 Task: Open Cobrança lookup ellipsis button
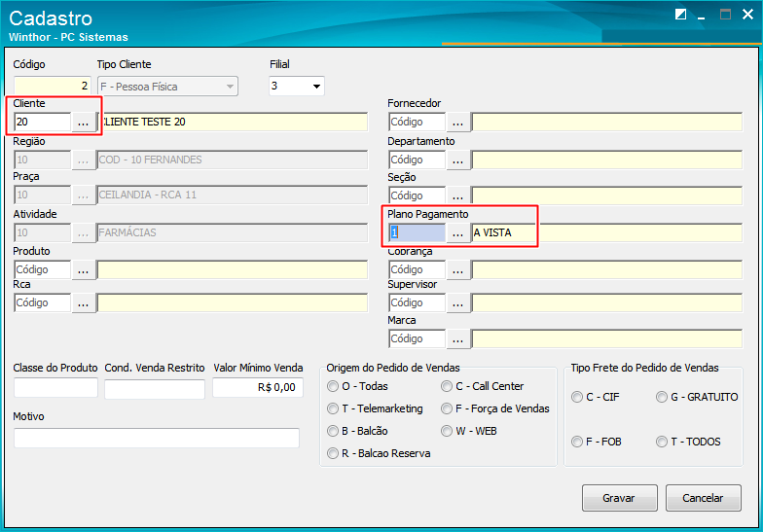pyautogui.click(x=457, y=270)
